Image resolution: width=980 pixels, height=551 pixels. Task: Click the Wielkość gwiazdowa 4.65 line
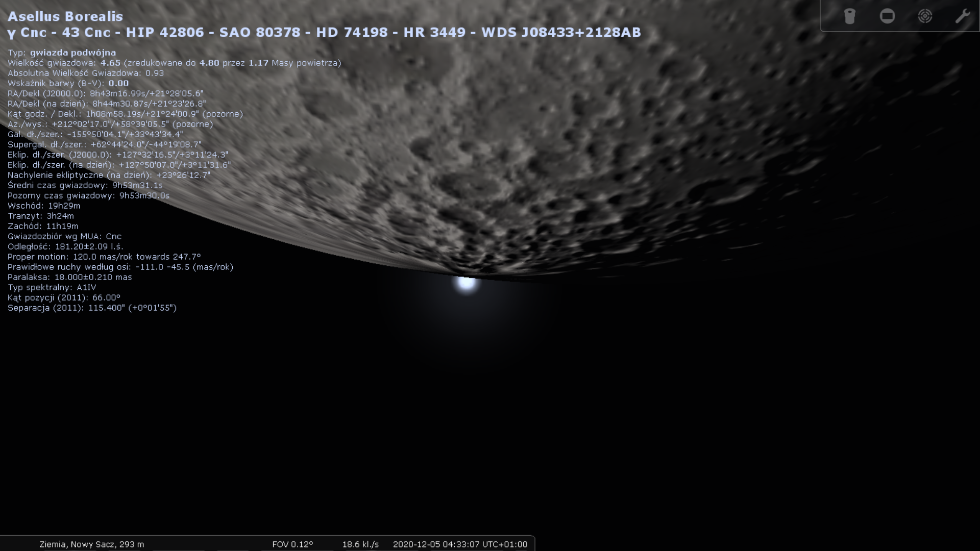coord(174,63)
